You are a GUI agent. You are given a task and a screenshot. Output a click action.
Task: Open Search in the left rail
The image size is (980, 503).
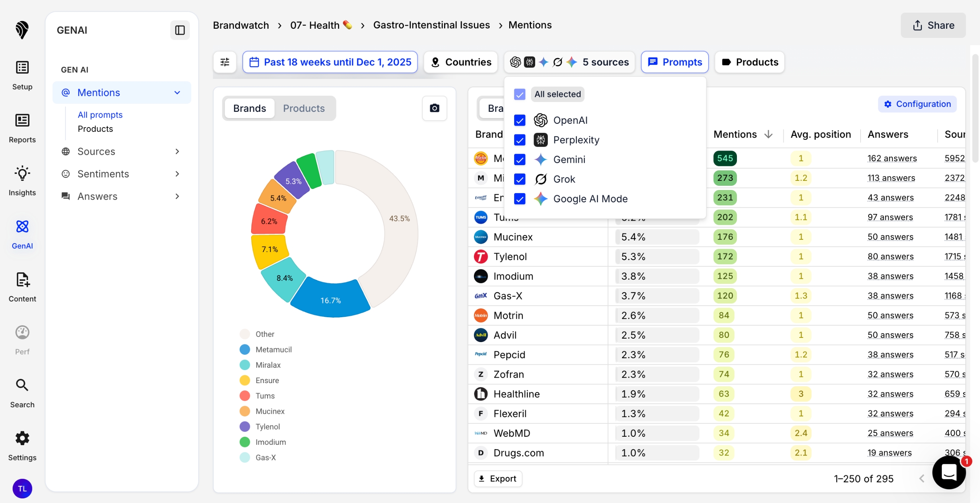22,392
